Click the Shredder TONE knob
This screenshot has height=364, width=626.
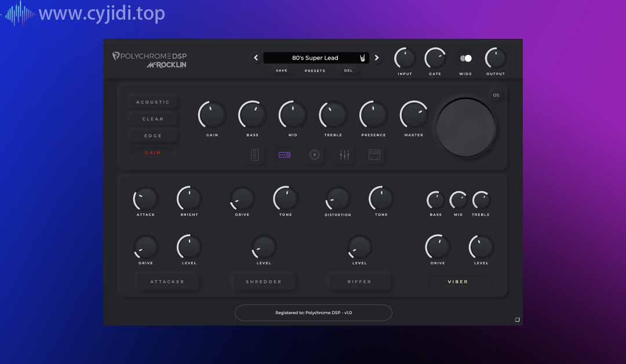(285, 199)
